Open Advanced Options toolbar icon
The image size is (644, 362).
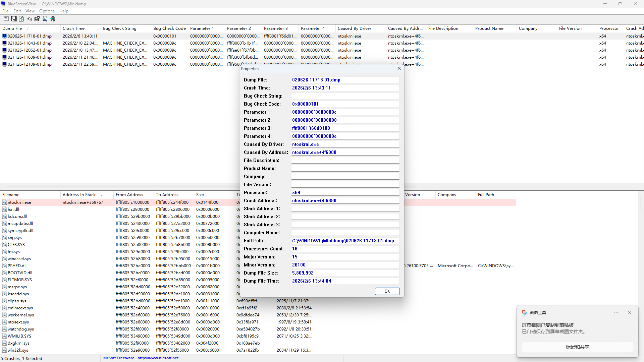click(6, 19)
